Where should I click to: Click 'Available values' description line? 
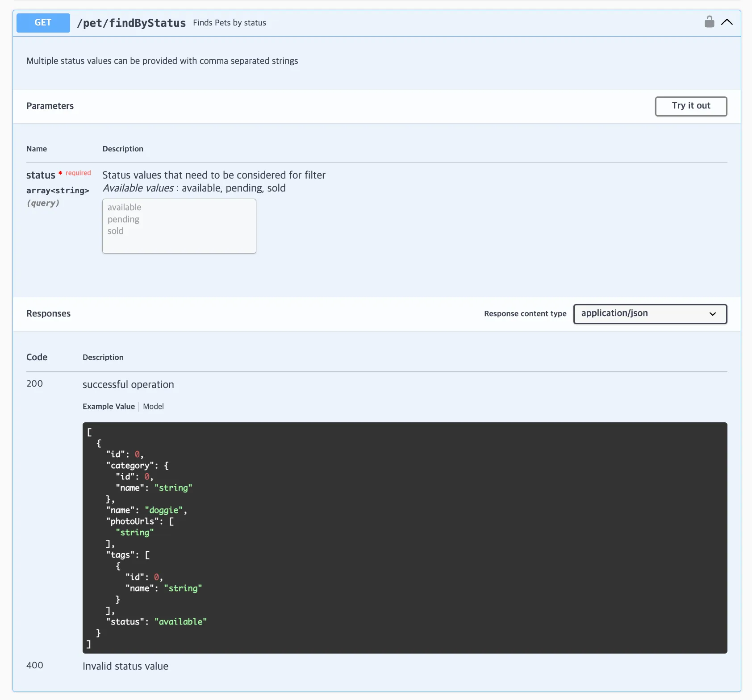(x=194, y=188)
